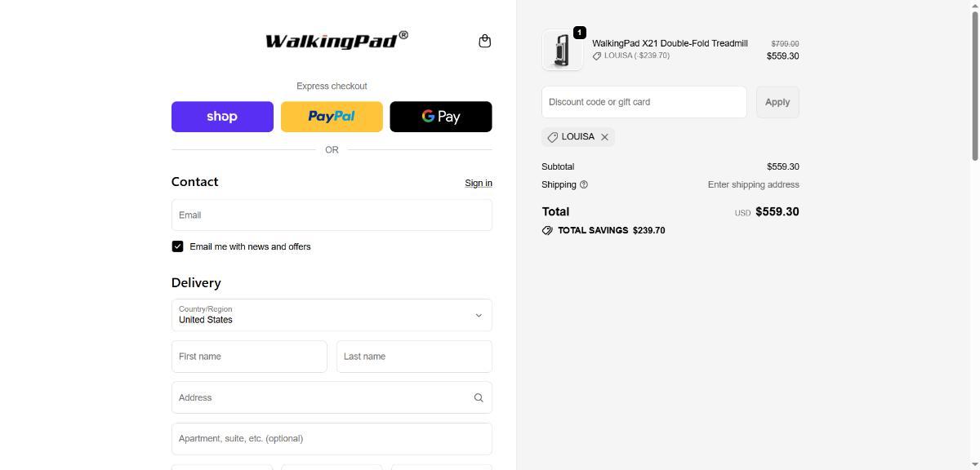Expand the Country/Region dropdown
This screenshot has width=980, height=470.
(x=332, y=315)
